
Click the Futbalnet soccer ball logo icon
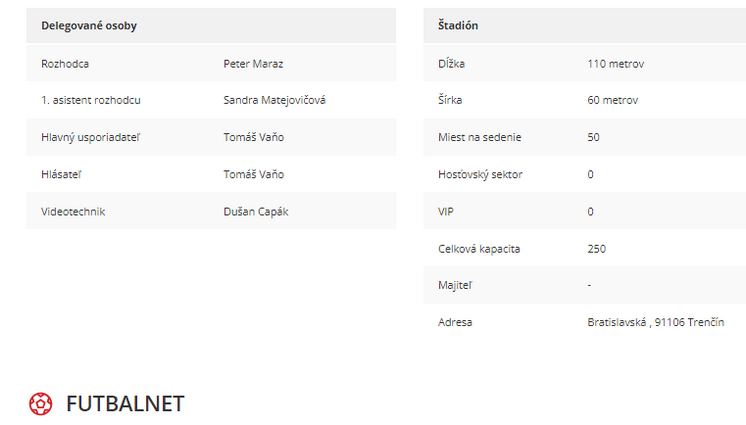[40, 404]
